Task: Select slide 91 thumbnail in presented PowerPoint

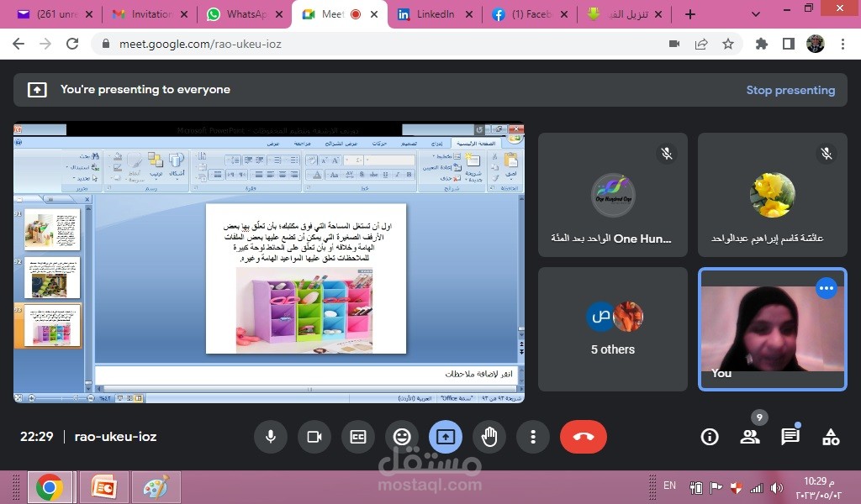Action: click(52, 230)
